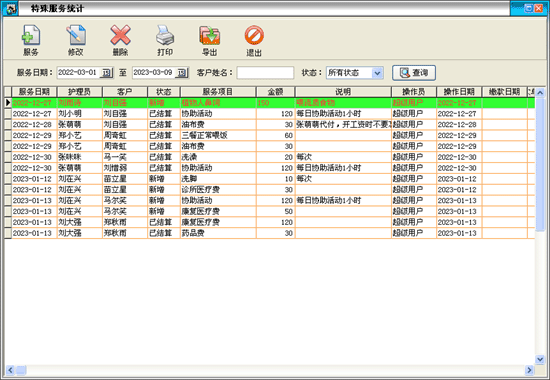550x380 pixels.
Task: Close the 特殊服务统计 window
Action: 538,8
